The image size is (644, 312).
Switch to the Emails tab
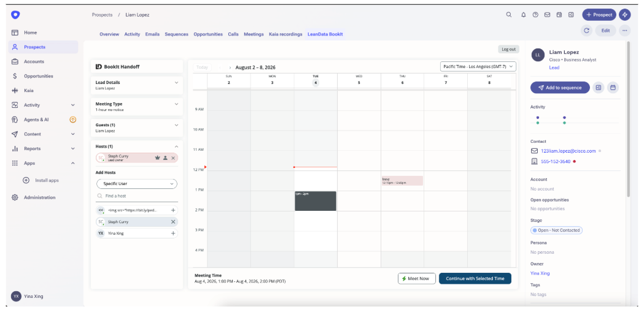[152, 34]
